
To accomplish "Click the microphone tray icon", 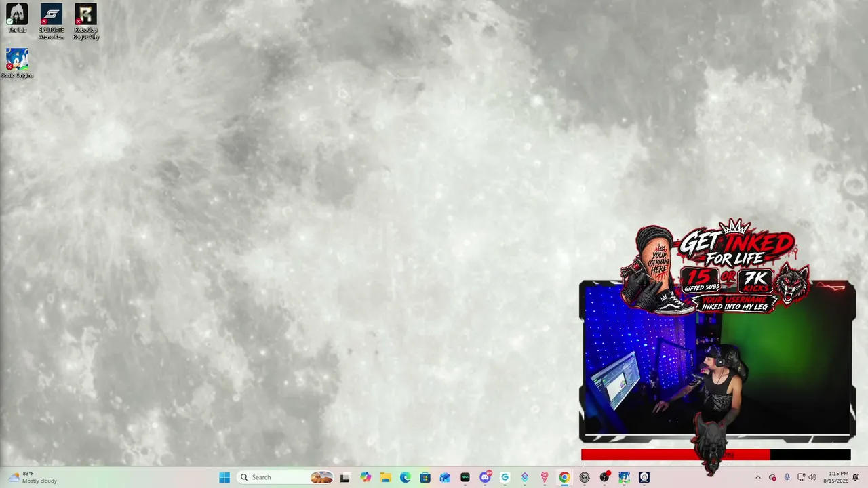I will tap(787, 477).
